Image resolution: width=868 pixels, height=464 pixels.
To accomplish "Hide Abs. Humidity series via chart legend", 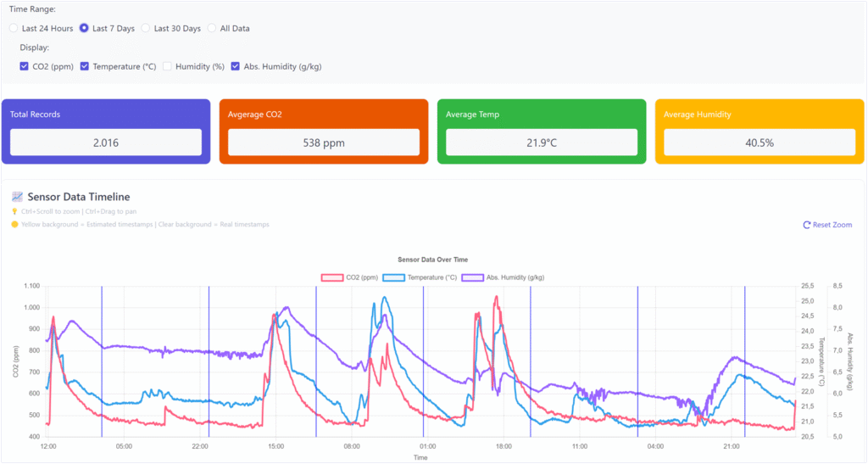I will (x=471, y=277).
